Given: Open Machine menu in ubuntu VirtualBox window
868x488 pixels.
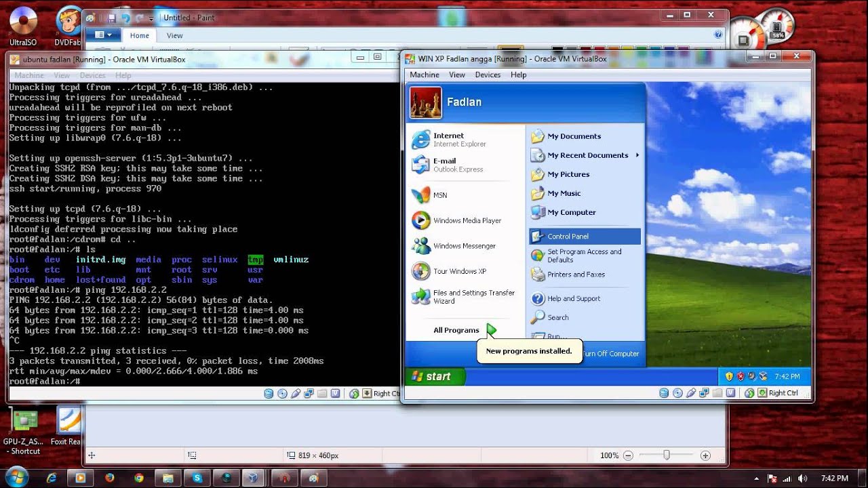Looking at the screenshot, I should (29, 75).
